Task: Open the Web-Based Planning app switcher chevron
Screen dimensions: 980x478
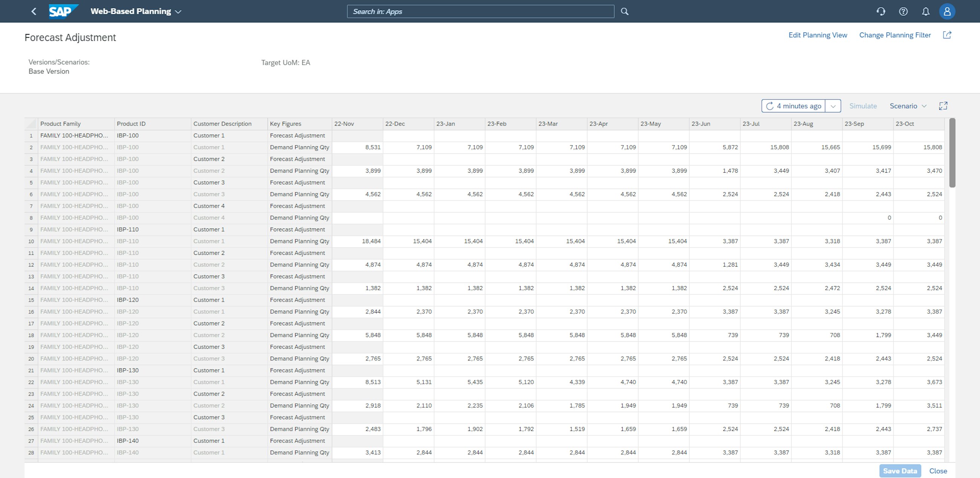Action: (178, 11)
